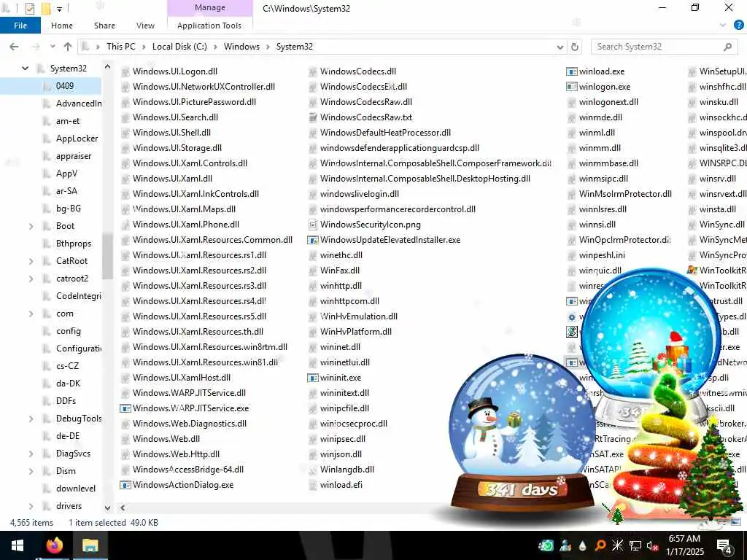Select the winload.exe file icon
Screen dimensions: 747x560
point(572,71)
